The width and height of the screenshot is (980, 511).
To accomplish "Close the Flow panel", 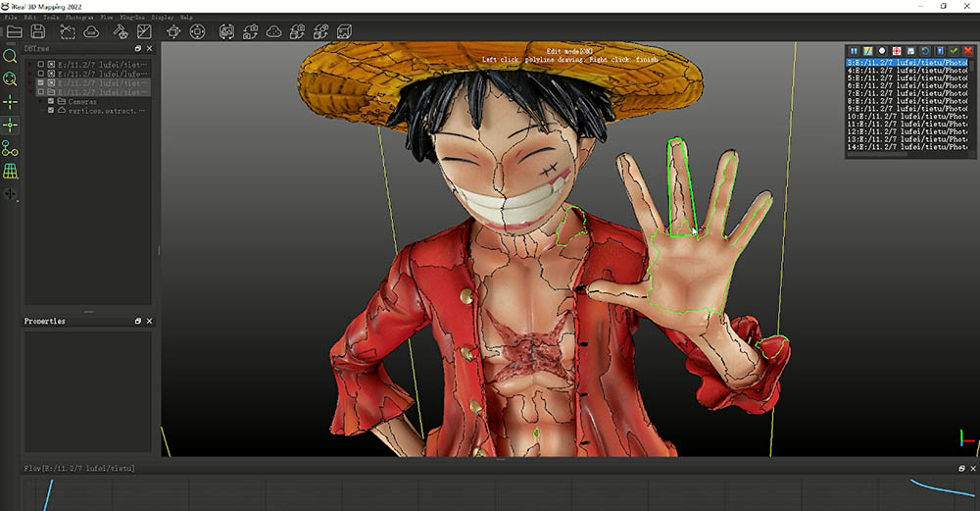I will [973, 468].
